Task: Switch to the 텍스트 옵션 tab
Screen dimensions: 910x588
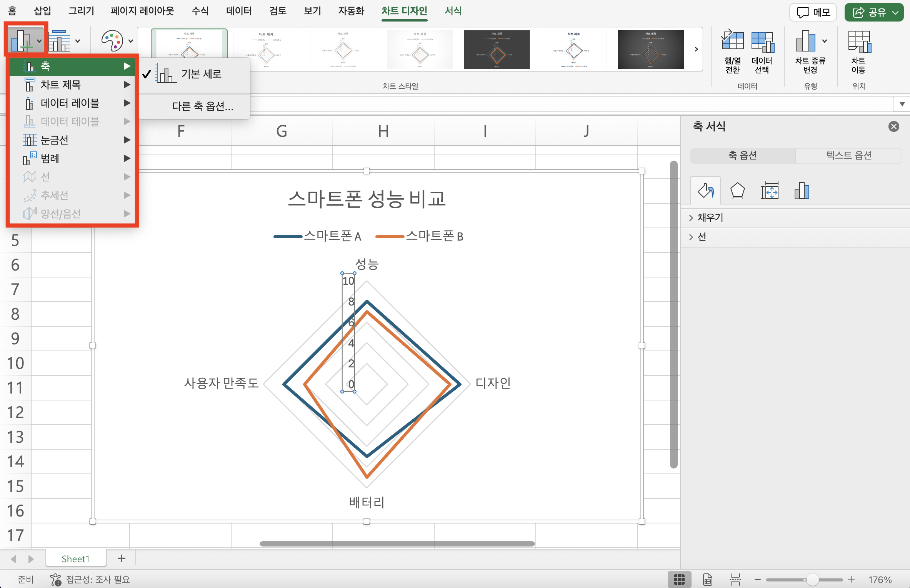Action: [849, 156]
